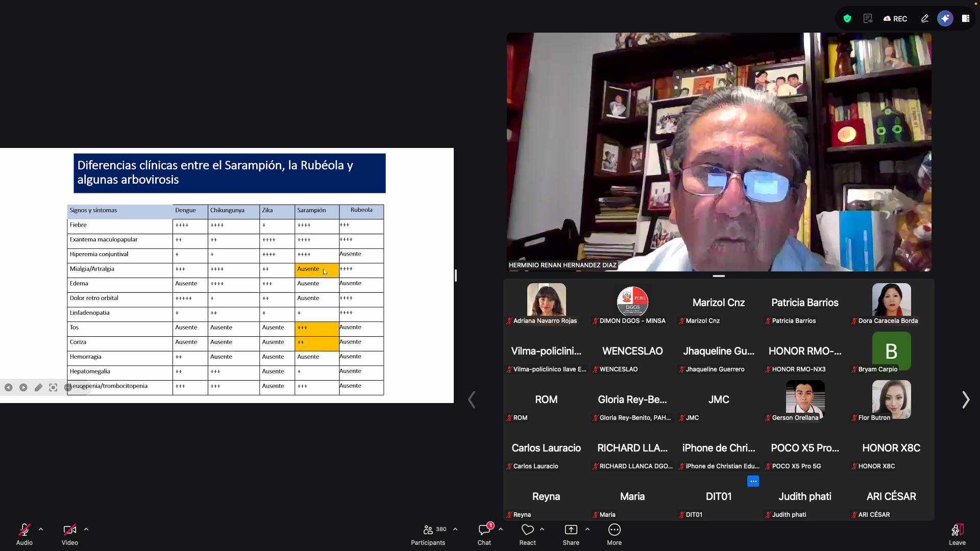The image size is (980, 551).
Task: Select the annotate pencil icon at top right
Action: click(x=925, y=18)
